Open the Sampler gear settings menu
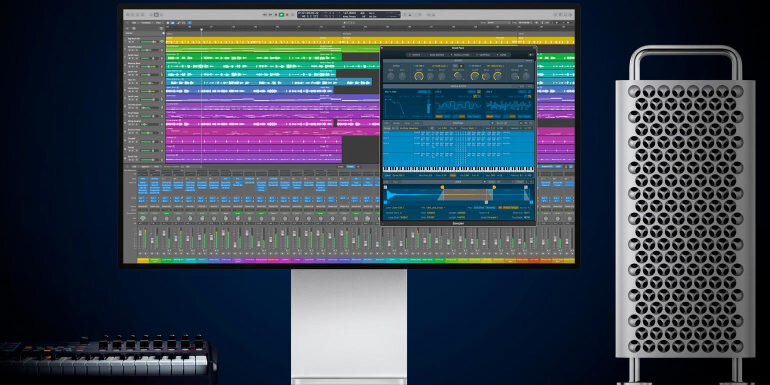Viewport: 770px width, 385px height. [530, 55]
